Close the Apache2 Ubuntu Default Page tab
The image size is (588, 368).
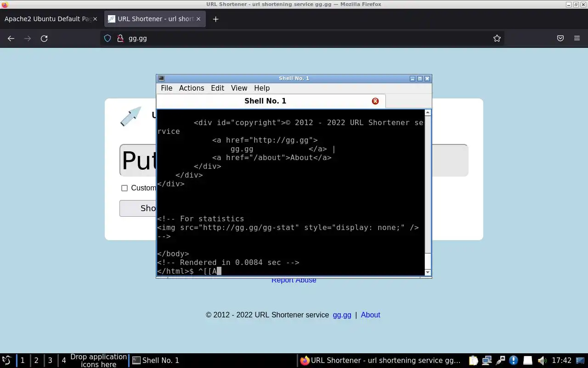click(95, 19)
